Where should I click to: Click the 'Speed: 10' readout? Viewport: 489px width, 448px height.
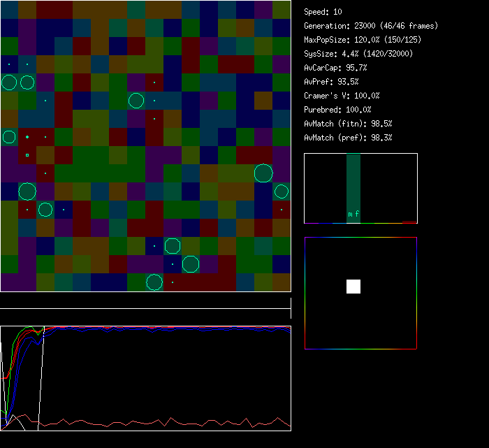pyautogui.click(x=323, y=12)
